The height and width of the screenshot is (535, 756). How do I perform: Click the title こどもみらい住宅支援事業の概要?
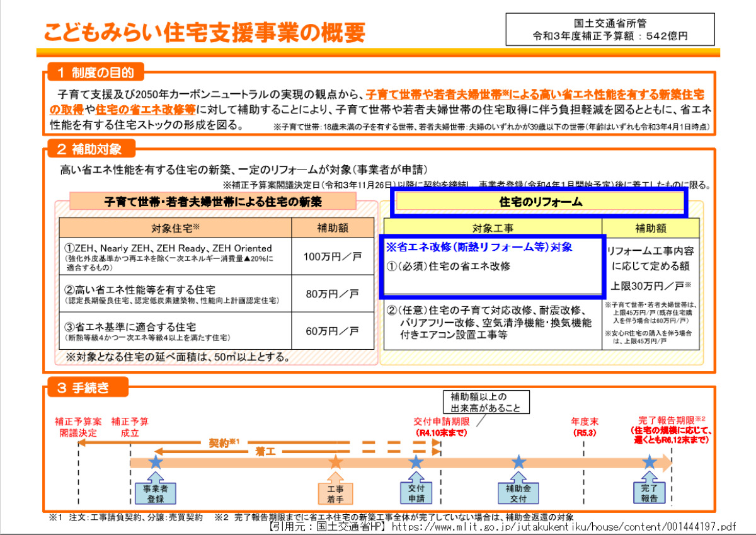point(204,32)
